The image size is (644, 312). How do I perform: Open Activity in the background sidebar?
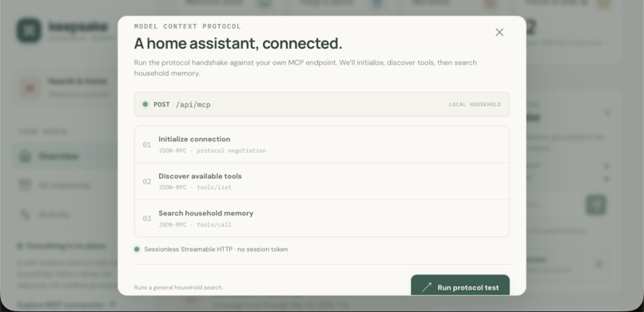[65, 215]
